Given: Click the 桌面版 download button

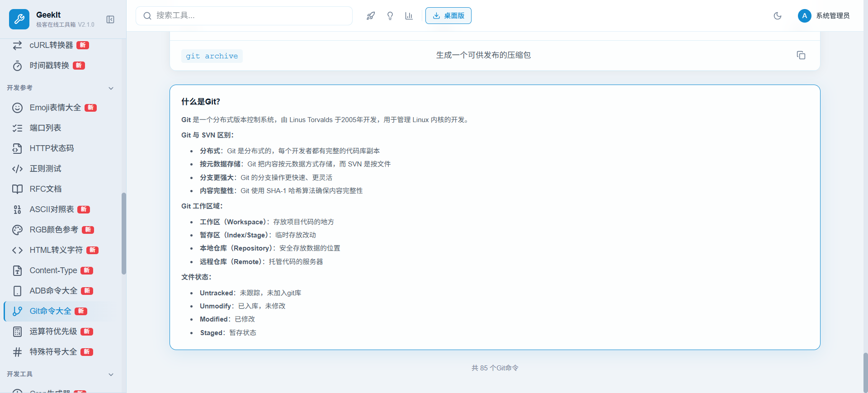Looking at the screenshot, I should 448,16.
